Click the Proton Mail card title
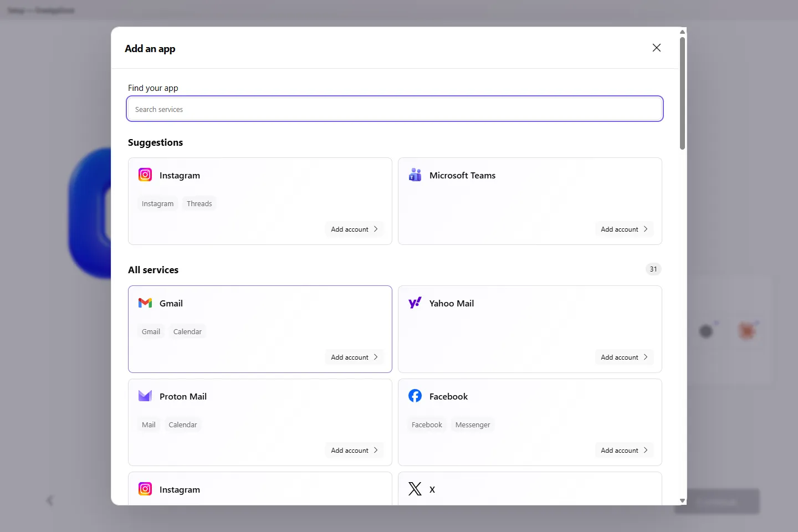 click(183, 396)
